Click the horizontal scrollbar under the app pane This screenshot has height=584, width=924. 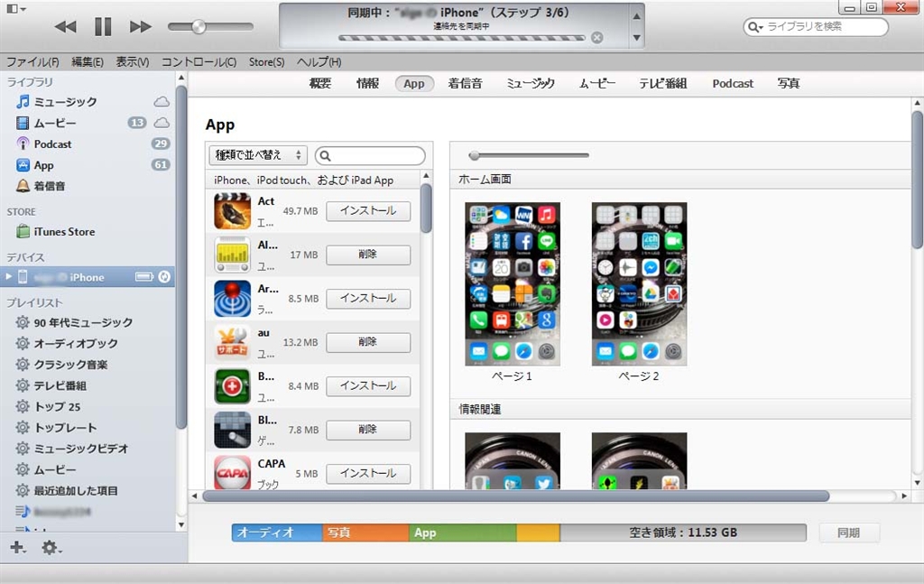(515, 496)
